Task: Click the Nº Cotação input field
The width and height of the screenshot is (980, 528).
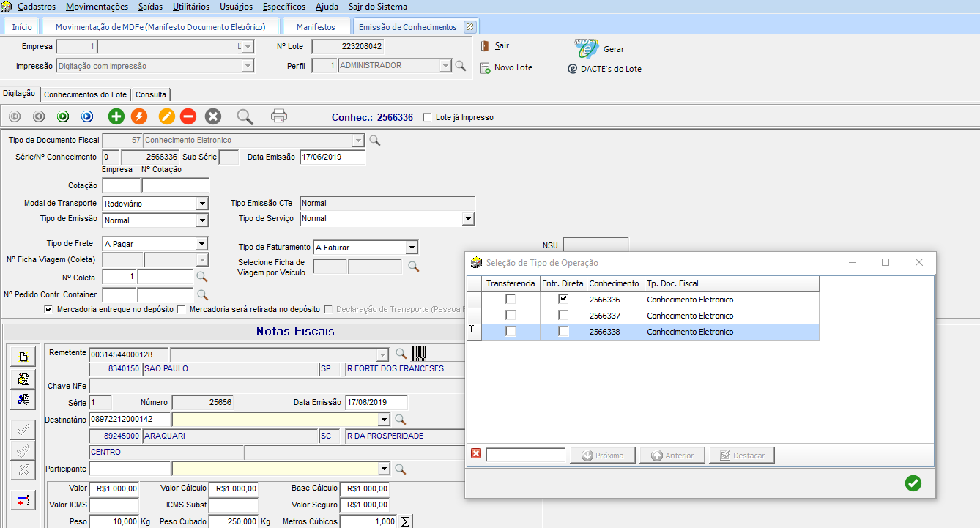Action: (x=175, y=186)
